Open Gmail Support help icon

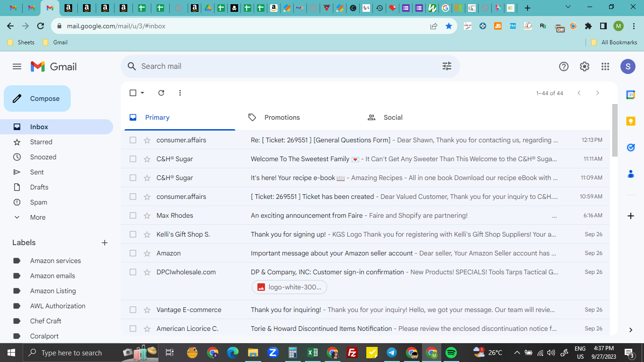coord(564,66)
